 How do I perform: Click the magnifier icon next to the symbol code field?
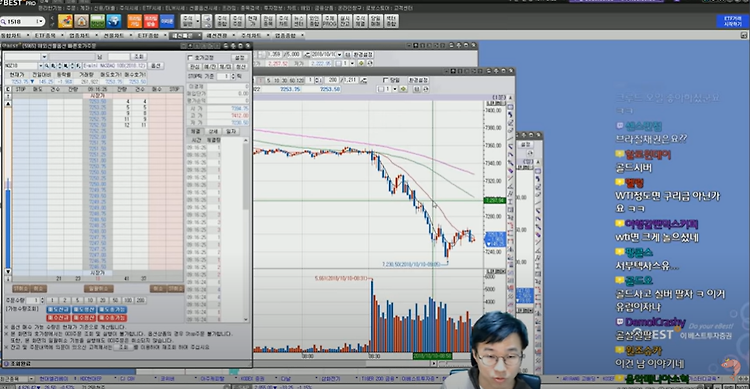point(47,66)
